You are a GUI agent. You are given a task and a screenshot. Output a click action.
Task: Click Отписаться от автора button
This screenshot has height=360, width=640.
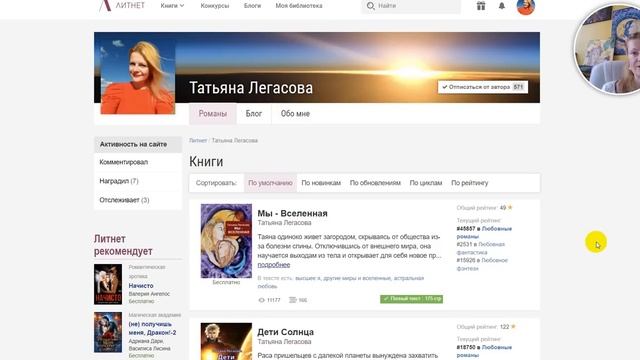point(483,87)
